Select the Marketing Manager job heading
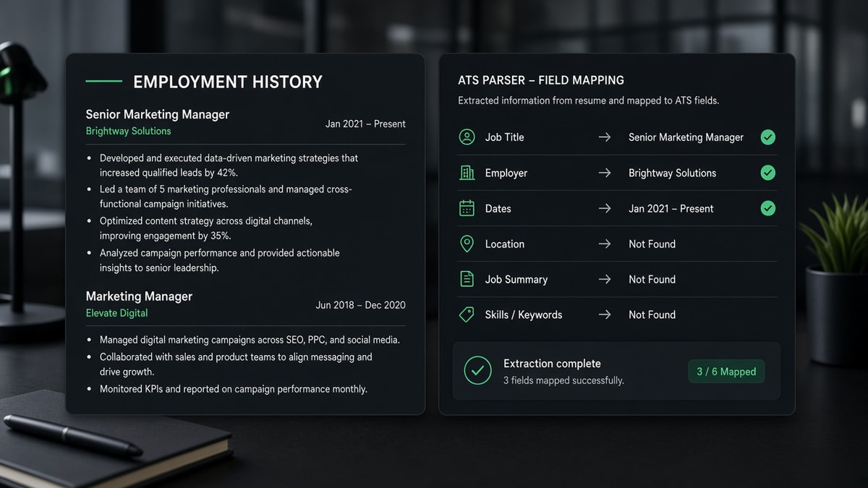 click(139, 296)
